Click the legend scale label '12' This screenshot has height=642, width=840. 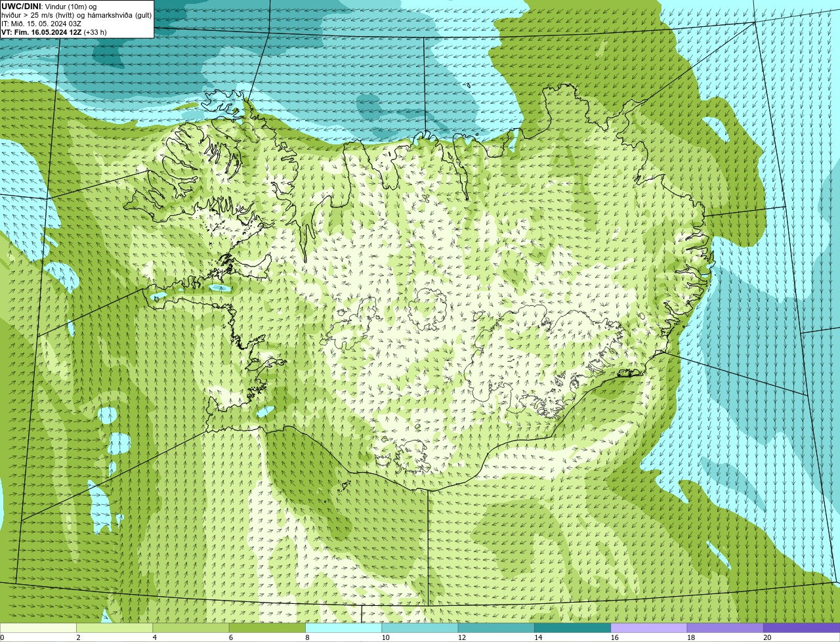461,637
